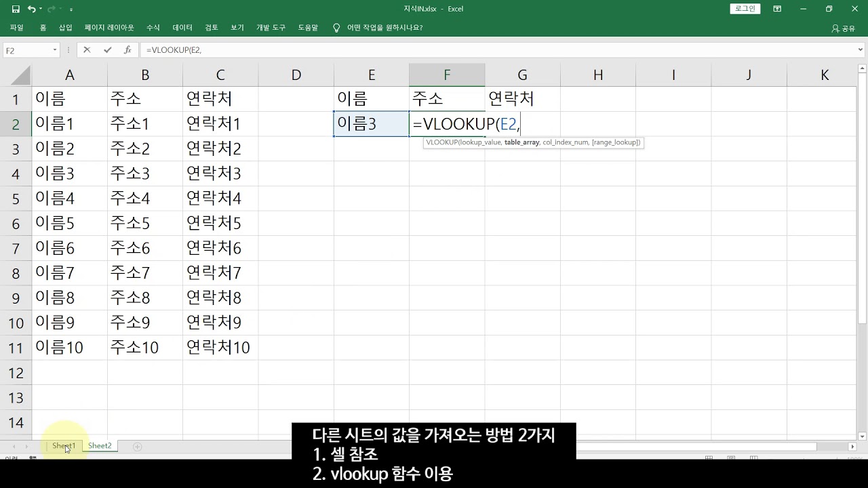Switch to the Sheet1 tab

click(64, 446)
